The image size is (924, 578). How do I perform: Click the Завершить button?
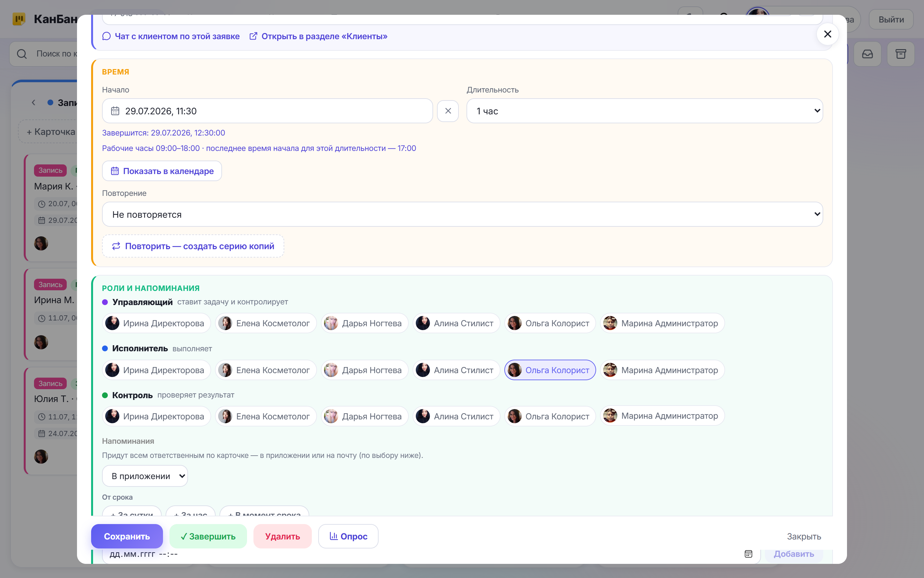point(208,536)
